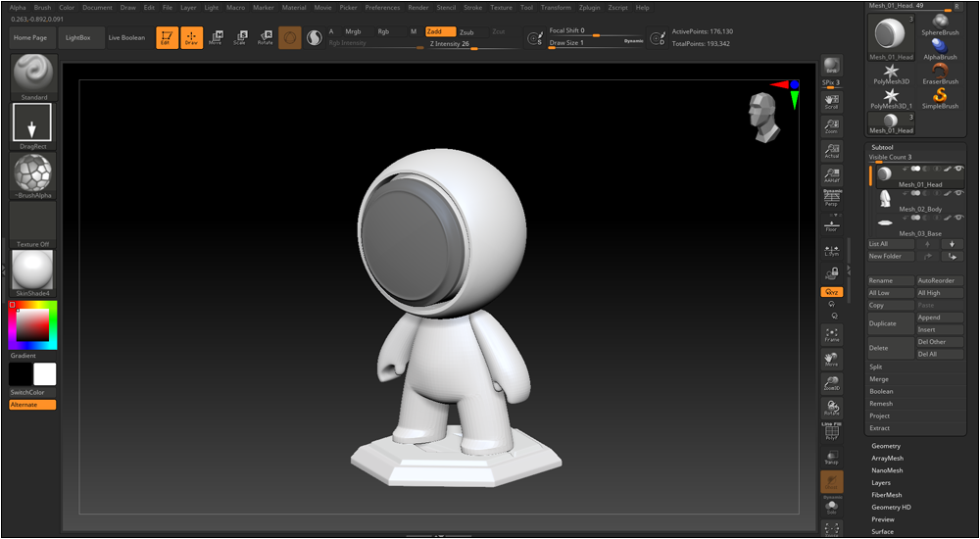Click the Frame view icon
This screenshot has height=539, width=980.
pyautogui.click(x=831, y=334)
